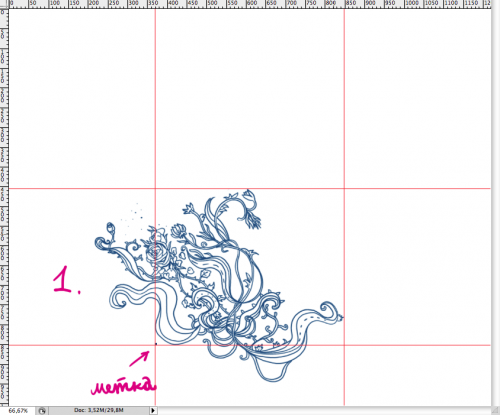Click the round icon beside the zoom field
The height and width of the screenshot is (415, 500).
[42, 411]
